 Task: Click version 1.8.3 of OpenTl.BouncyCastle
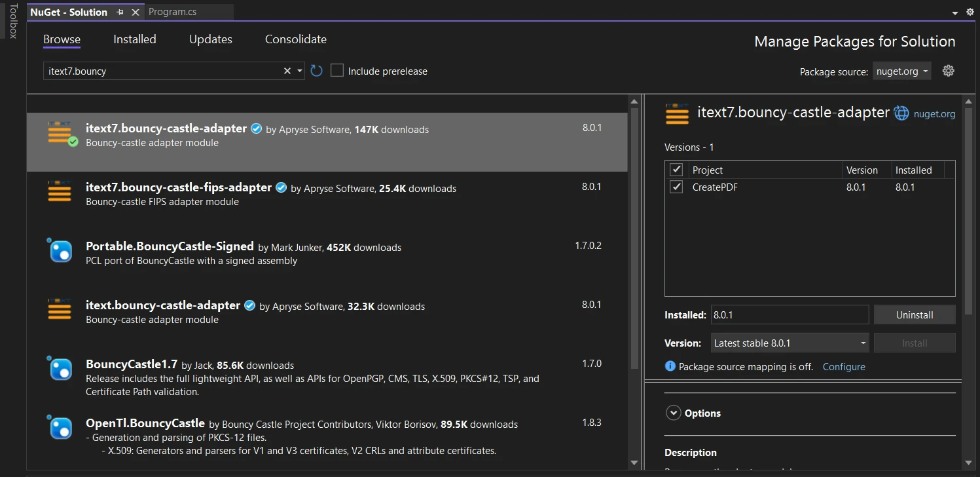click(x=592, y=423)
